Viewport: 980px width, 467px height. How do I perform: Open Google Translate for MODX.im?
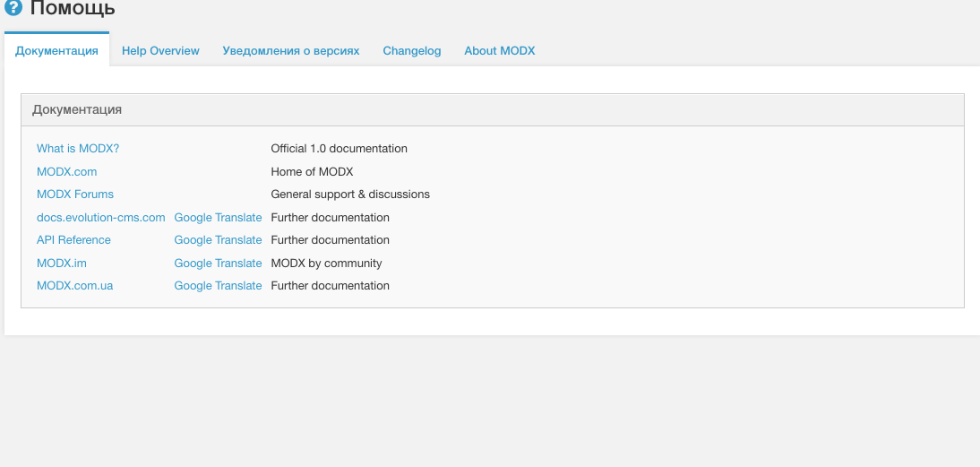pos(218,264)
